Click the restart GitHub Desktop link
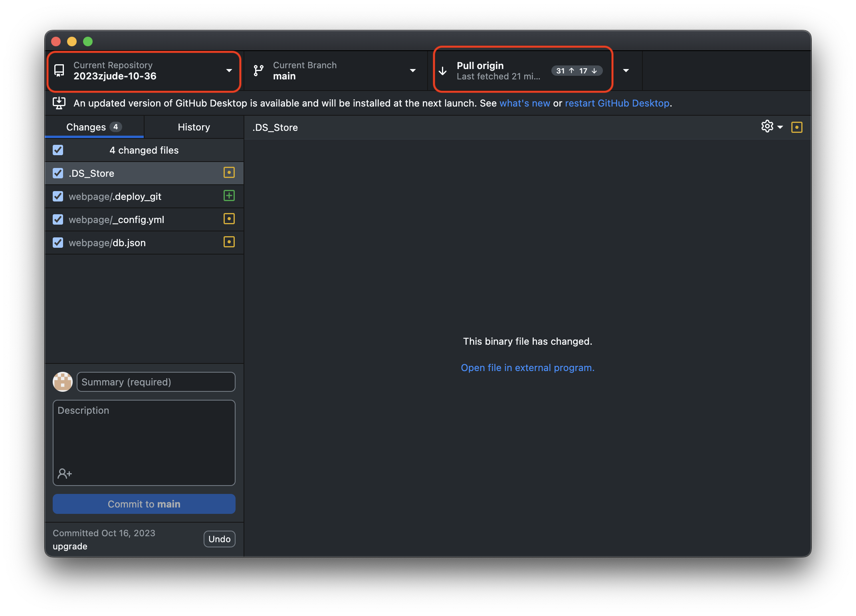 click(x=617, y=103)
